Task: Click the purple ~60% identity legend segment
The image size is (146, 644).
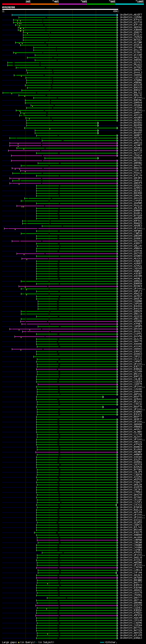Action: pos(73,4)
